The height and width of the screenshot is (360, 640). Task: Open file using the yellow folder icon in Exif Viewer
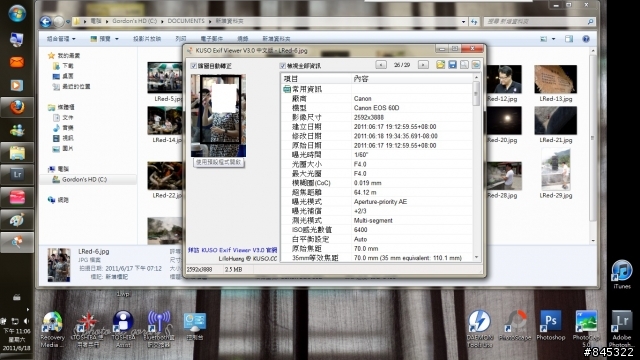[440, 65]
